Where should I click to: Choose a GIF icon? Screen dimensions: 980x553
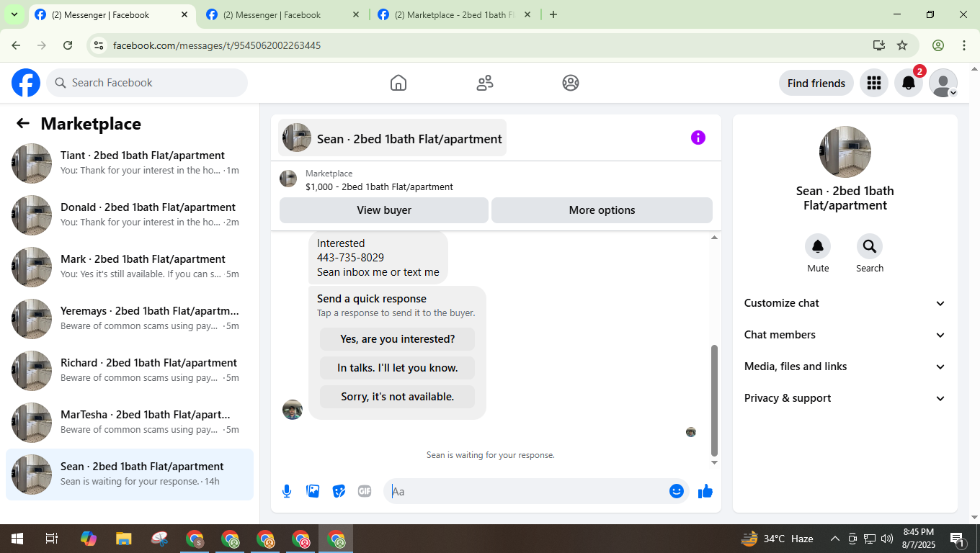point(365,491)
